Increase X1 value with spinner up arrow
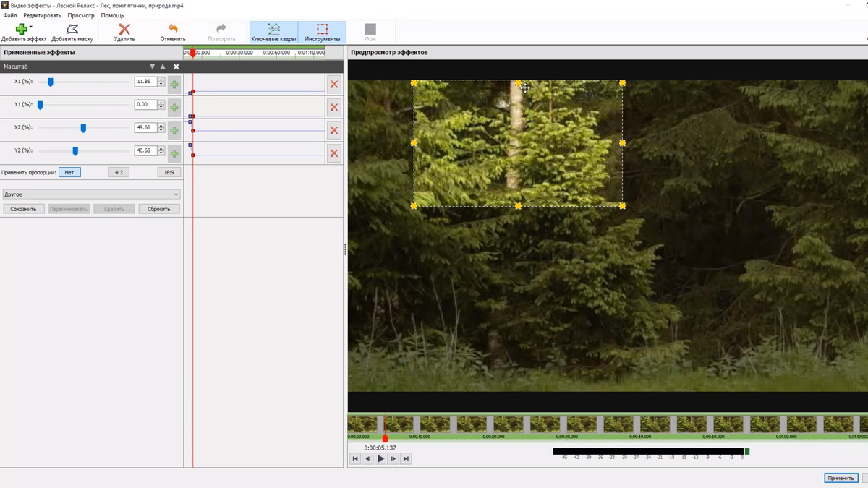Image resolution: width=868 pixels, height=488 pixels. click(161, 80)
